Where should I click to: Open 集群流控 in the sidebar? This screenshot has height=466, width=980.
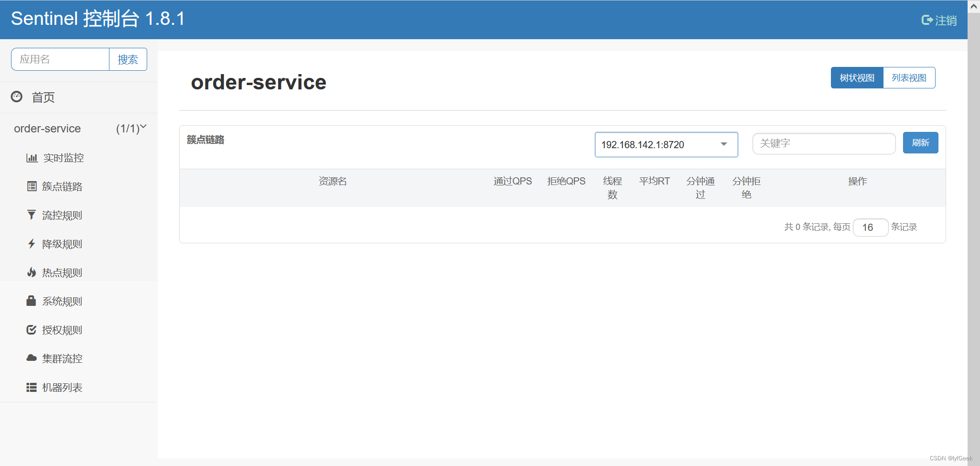tap(62, 358)
